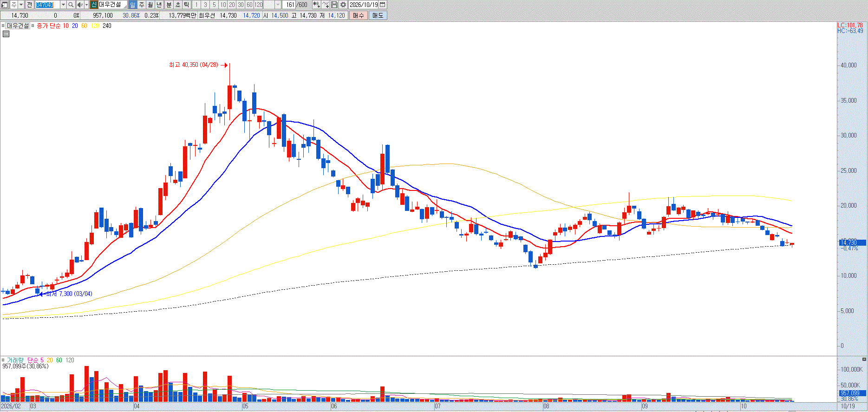868x412 pixels.
Task: Click the stock code input field 047040
Action: tap(48, 5)
